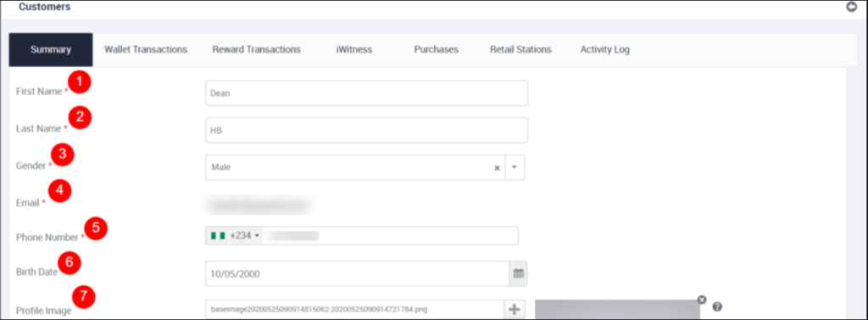Click the Profile Image filename field

click(354, 310)
